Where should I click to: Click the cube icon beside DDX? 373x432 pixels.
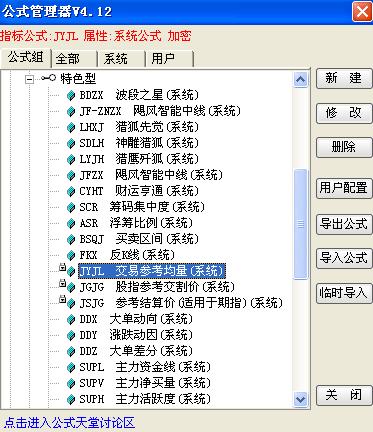[71, 320]
